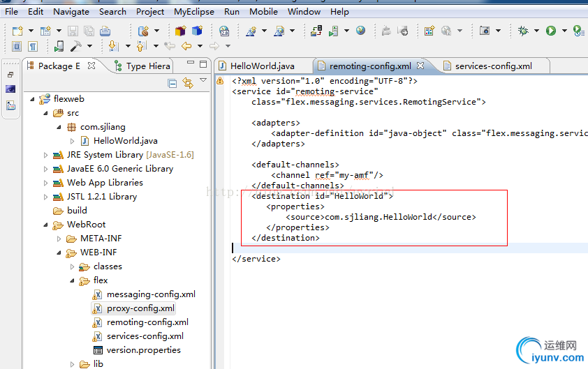588x369 pixels.
Task: Click the camera capture icon
Action: pyautogui.click(x=485, y=31)
